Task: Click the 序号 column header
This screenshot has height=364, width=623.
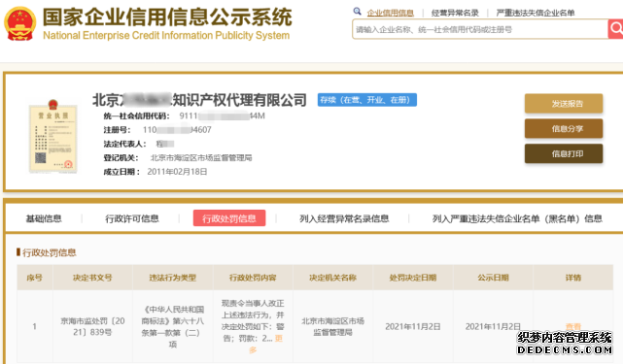Action: click(35, 278)
